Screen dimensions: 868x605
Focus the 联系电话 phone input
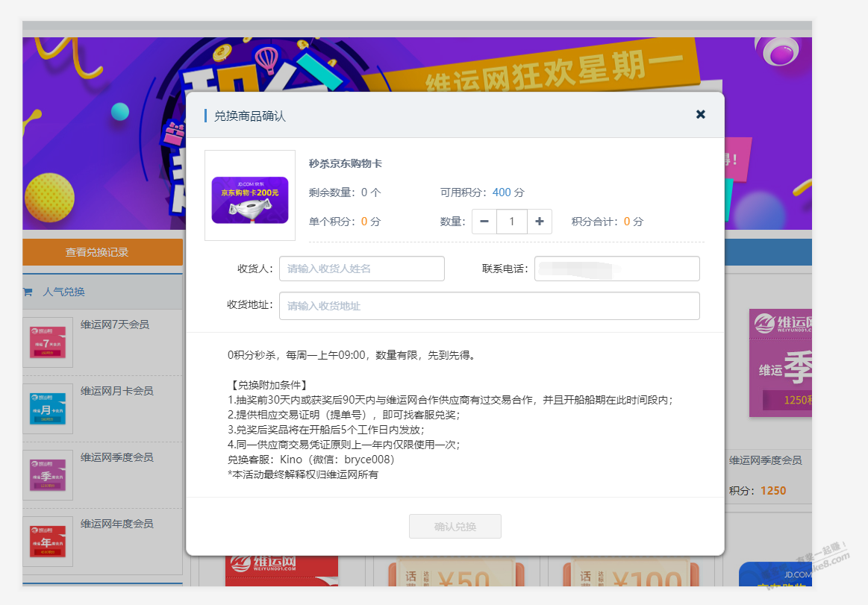click(616, 269)
